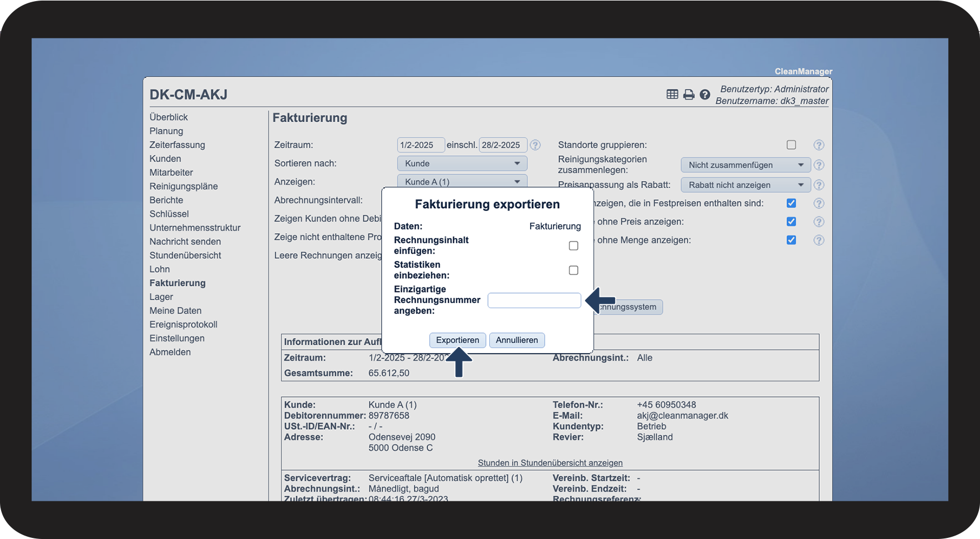The width and height of the screenshot is (980, 539).
Task: Click the printer icon in header
Action: pos(689,94)
